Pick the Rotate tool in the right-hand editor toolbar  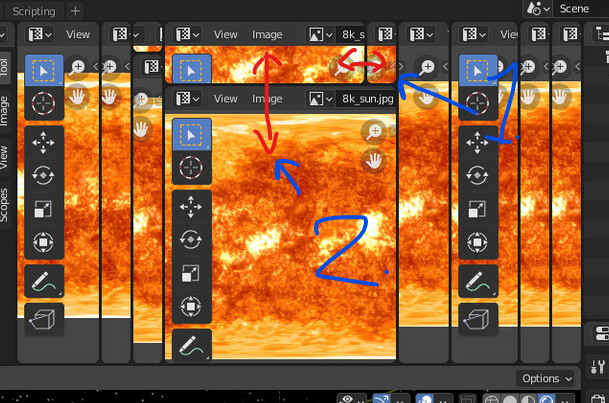tap(478, 175)
